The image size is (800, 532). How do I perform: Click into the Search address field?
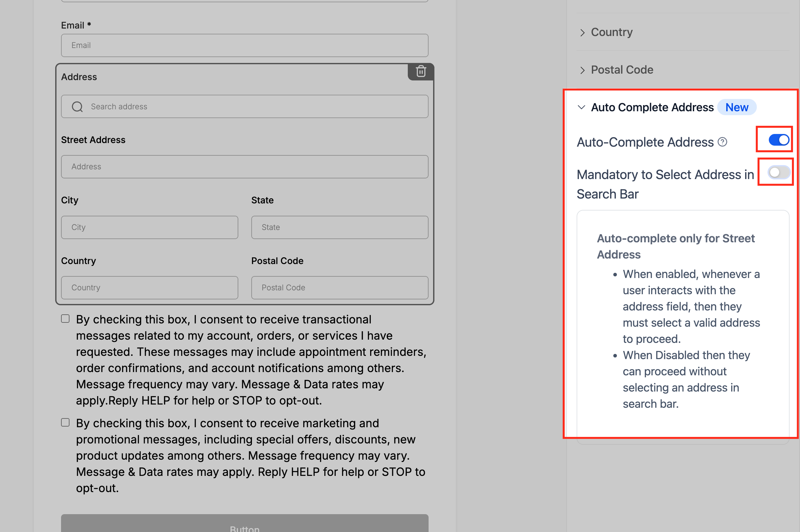(244, 106)
